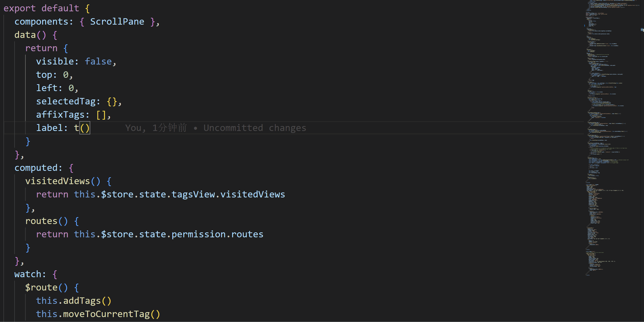Image resolution: width=644 pixels, height=322 pixels.
Task: Click the computed key
Action: pyautogui.click(x=36, y=168)
